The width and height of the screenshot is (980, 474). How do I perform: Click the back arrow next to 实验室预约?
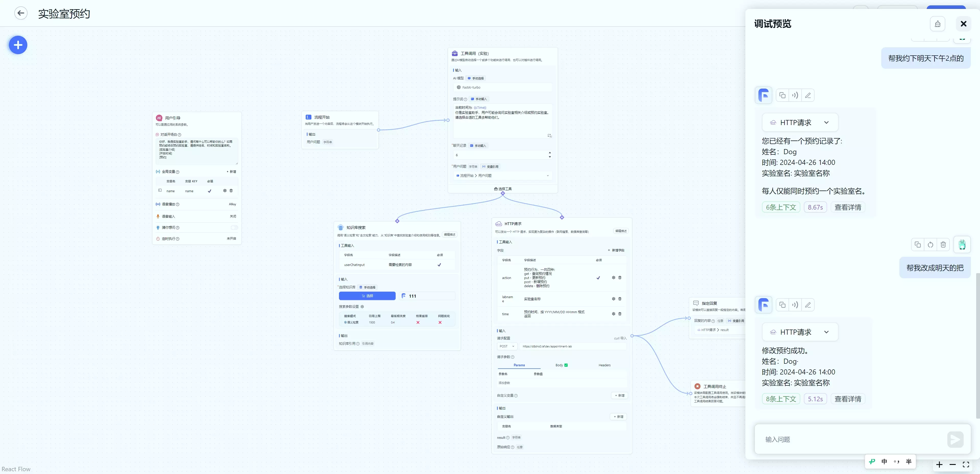(21, 13)
